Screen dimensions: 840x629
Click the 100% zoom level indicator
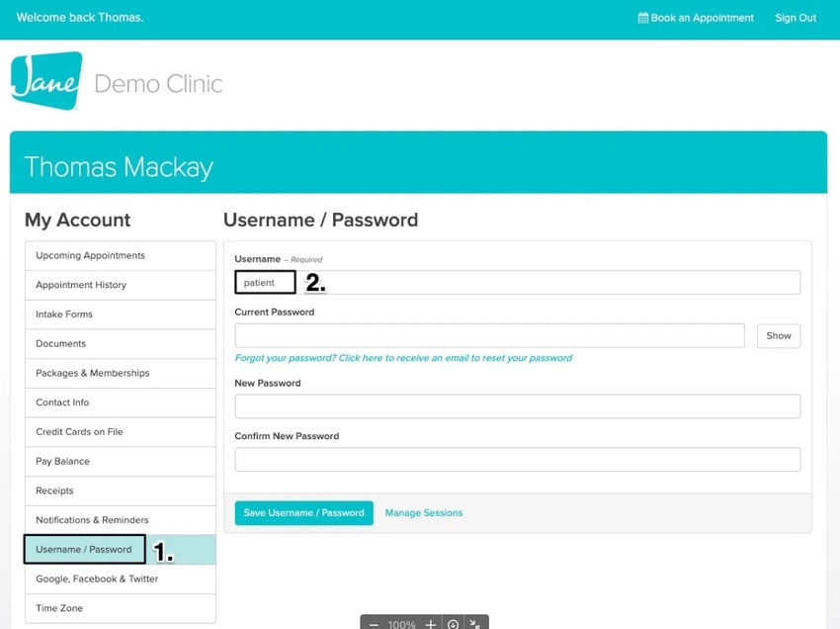coord(402,625)
